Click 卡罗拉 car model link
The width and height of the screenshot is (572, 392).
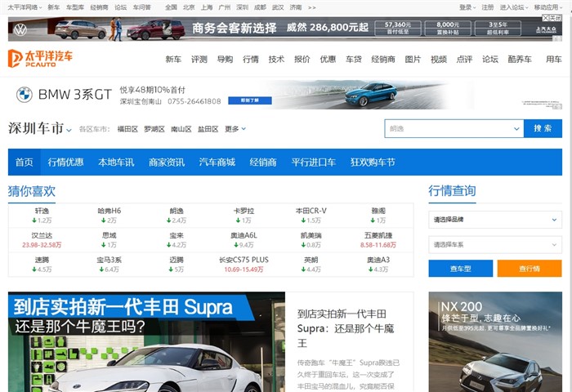click(x=244, y=211)
